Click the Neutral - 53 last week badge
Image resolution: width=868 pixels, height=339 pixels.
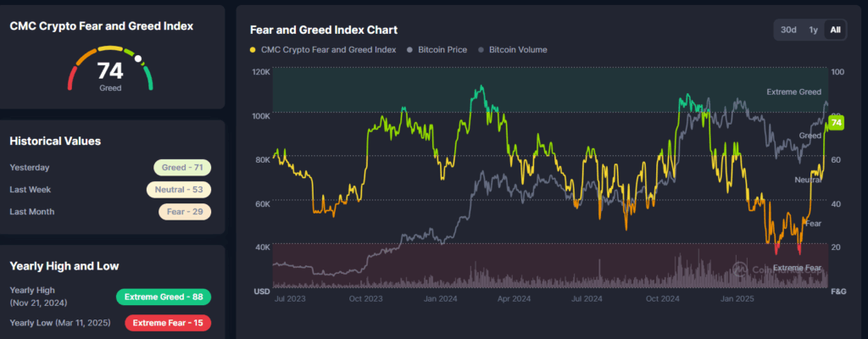pos(178,190)
